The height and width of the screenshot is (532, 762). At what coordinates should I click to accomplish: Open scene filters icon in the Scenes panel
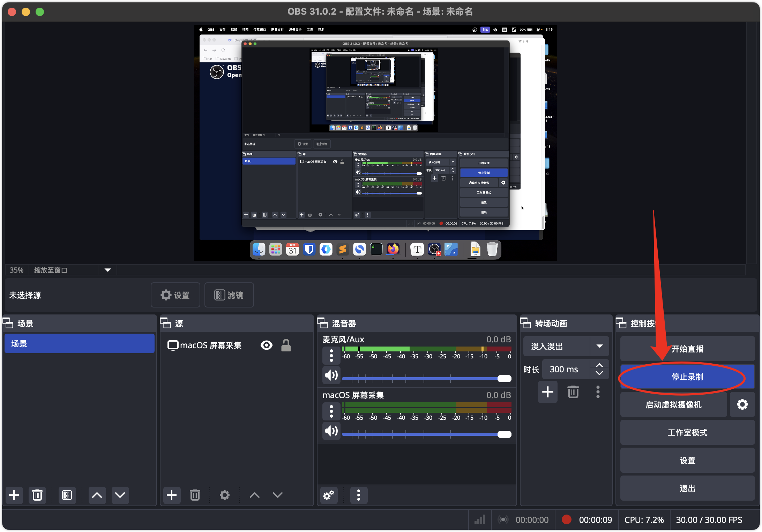click(x=67, y=495)
